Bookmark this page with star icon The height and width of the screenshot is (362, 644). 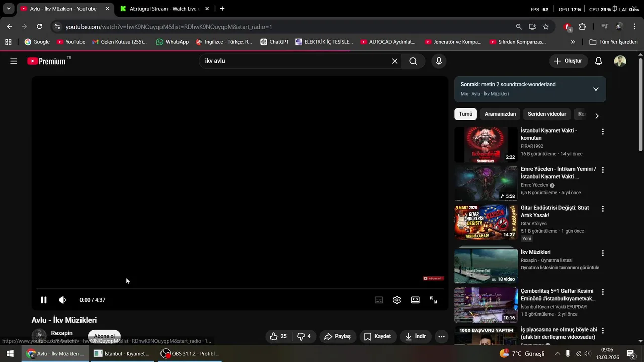(x=546, y=27)
